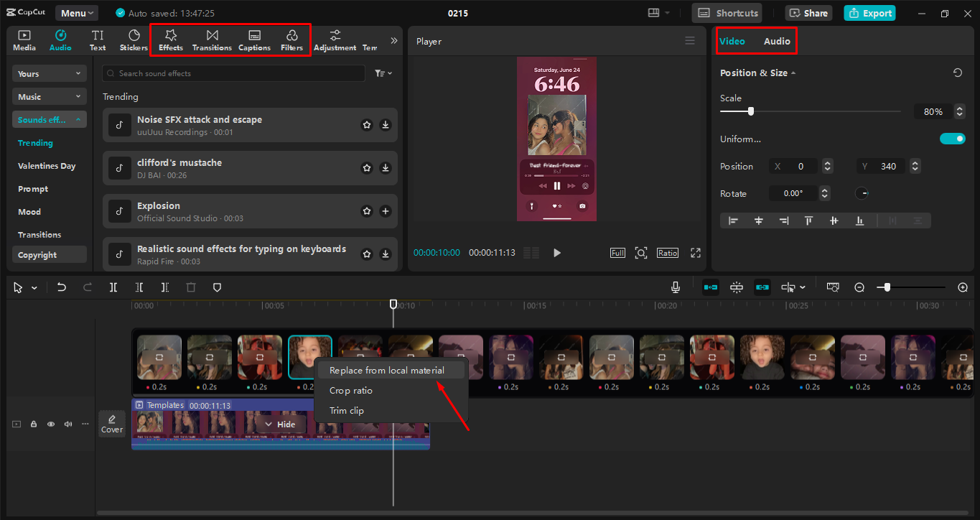The image size is (980, 520).
Task: Open the Filters panel
Action: point(291,40)
